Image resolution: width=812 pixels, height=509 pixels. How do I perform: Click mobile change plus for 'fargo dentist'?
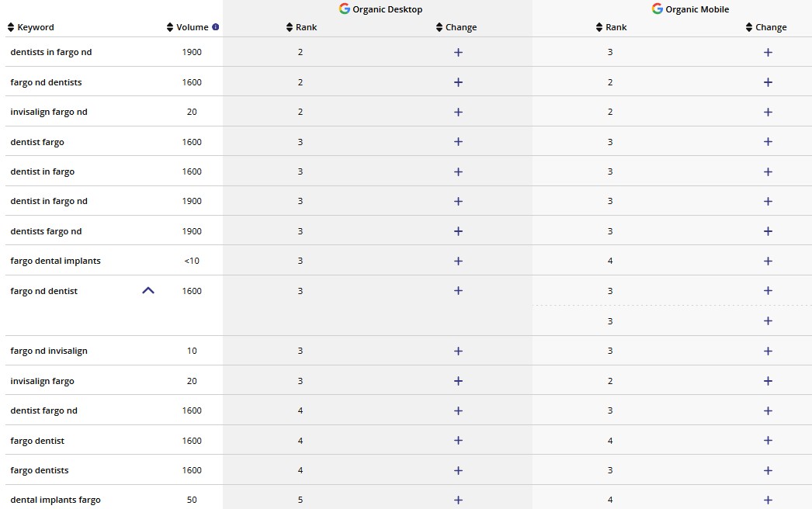[x=768, y=441]
